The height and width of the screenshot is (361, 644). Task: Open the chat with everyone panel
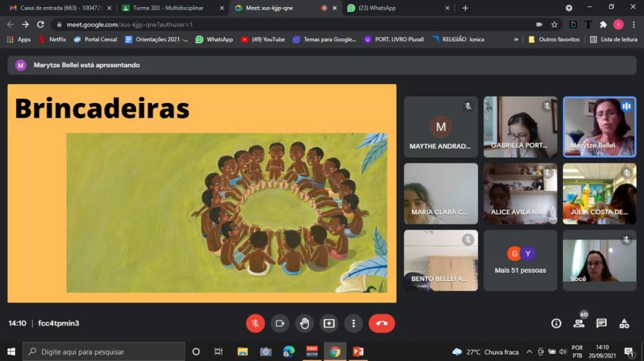[601, 323]
